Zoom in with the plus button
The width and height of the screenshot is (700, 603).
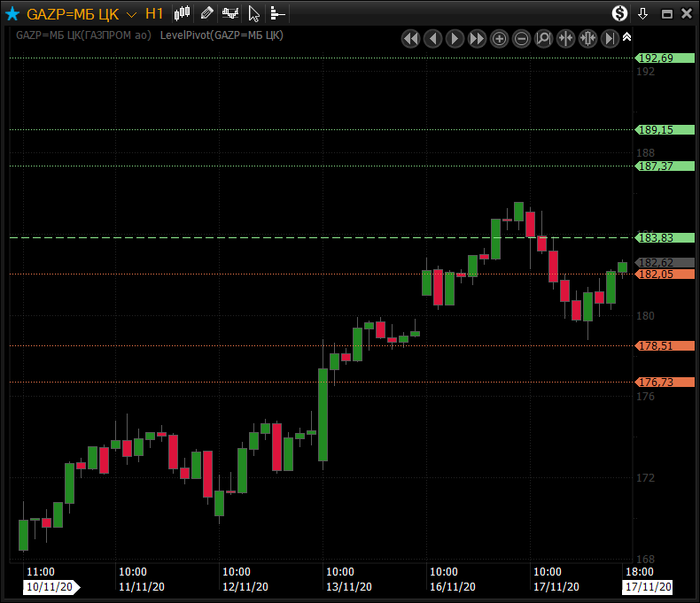(499, 38)
